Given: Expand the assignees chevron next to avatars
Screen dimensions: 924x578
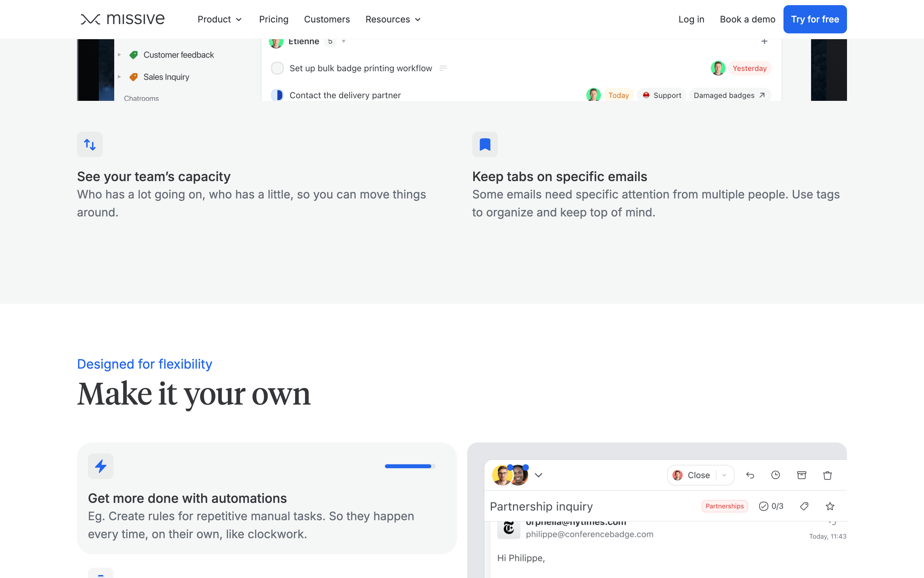Looking at the screenshot, I should (538, 475).
